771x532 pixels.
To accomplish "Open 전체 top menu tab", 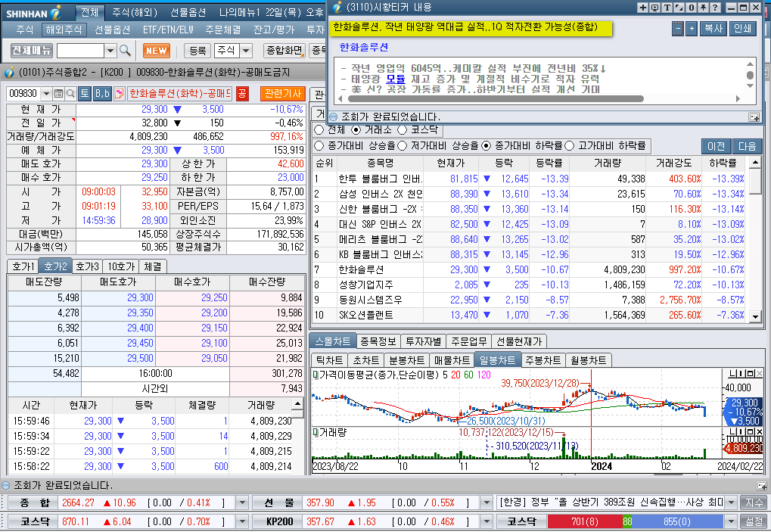I will coord(89,12).
